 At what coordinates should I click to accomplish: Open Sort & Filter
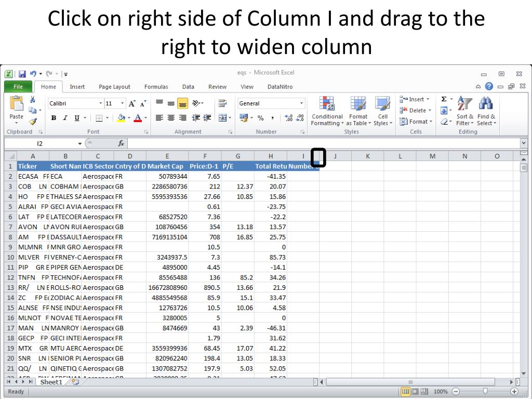(x=464, y=111)
